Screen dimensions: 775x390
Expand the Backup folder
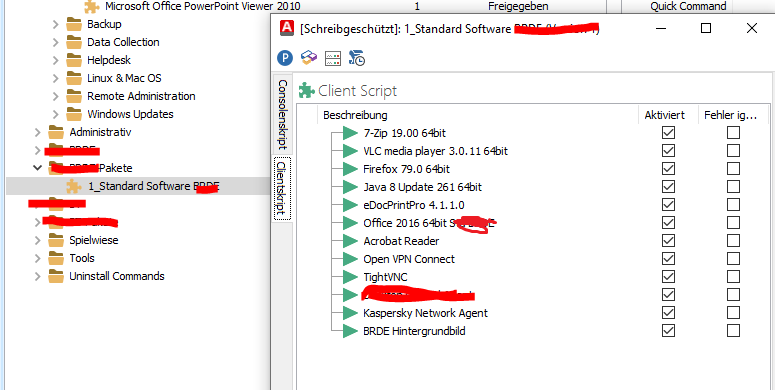[x=55, y=24]
